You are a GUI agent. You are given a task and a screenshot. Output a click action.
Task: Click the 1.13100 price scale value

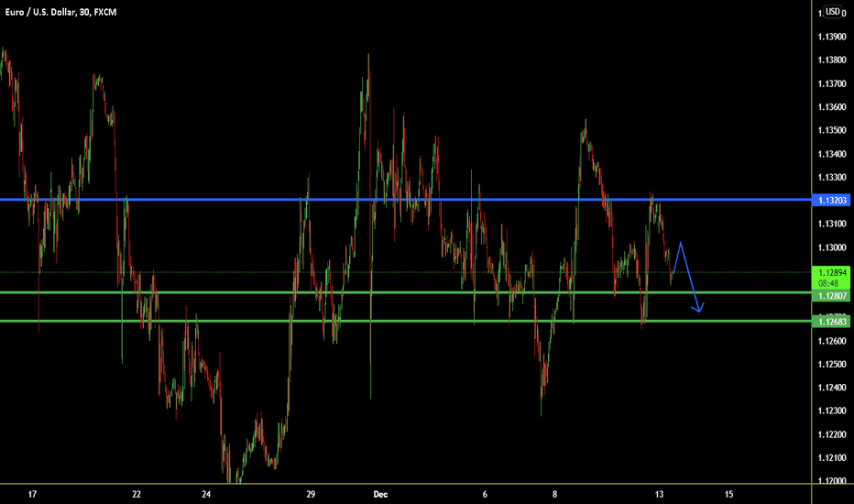832,224
